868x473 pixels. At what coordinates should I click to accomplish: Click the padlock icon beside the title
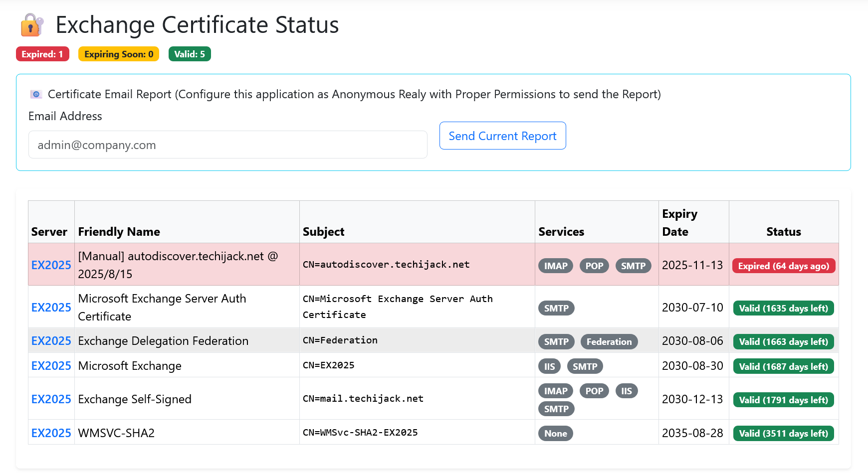click(31, 25)
